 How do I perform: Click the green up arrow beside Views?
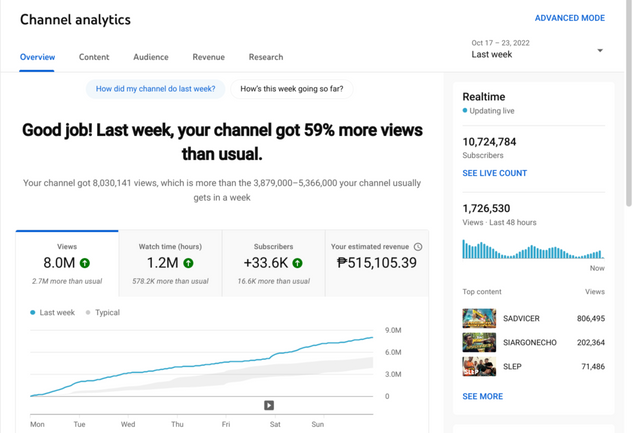[85, 263]
